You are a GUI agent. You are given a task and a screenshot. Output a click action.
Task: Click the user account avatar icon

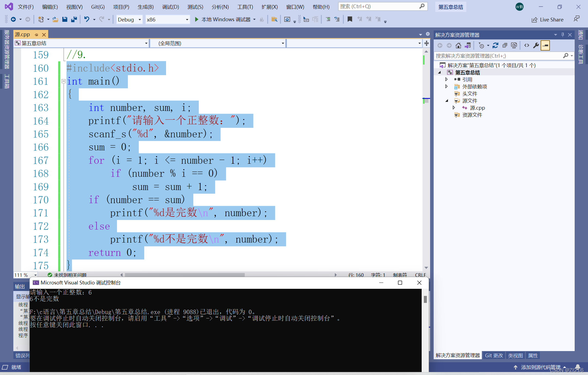[x=519, y=7]
